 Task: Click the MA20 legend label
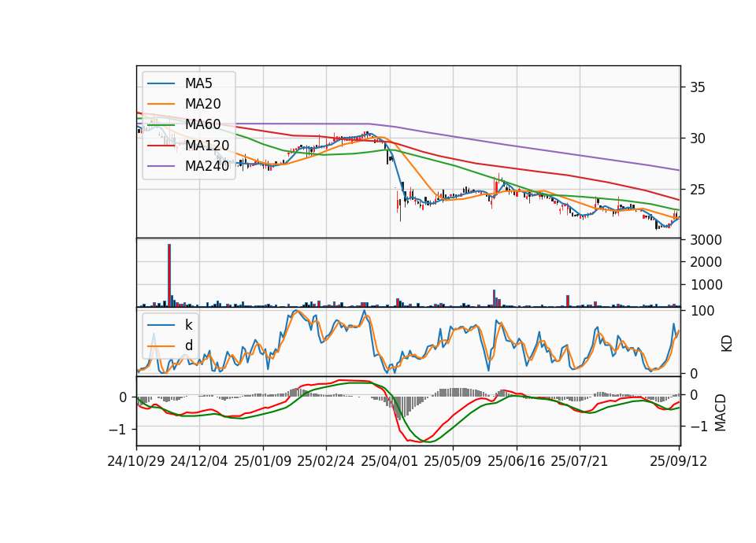pos(202,104)
